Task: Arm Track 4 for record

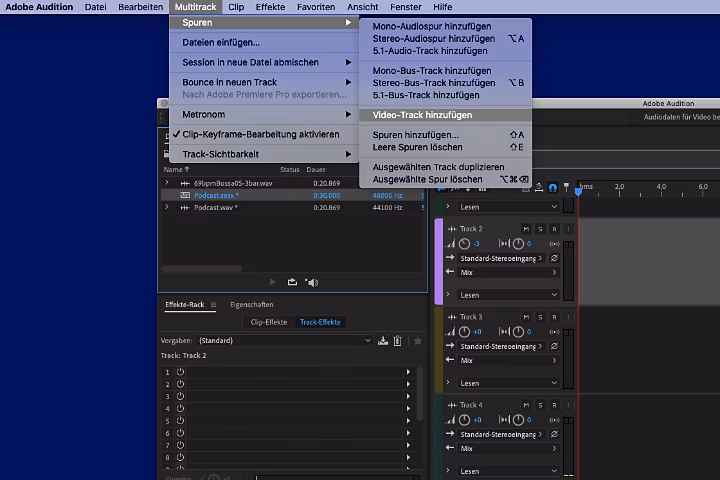Action: [554, 405]
